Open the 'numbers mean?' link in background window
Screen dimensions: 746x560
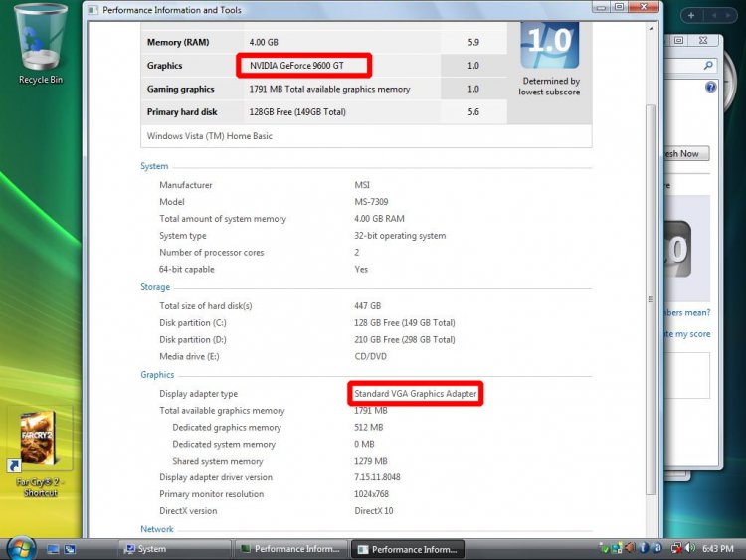coord(687,312)
